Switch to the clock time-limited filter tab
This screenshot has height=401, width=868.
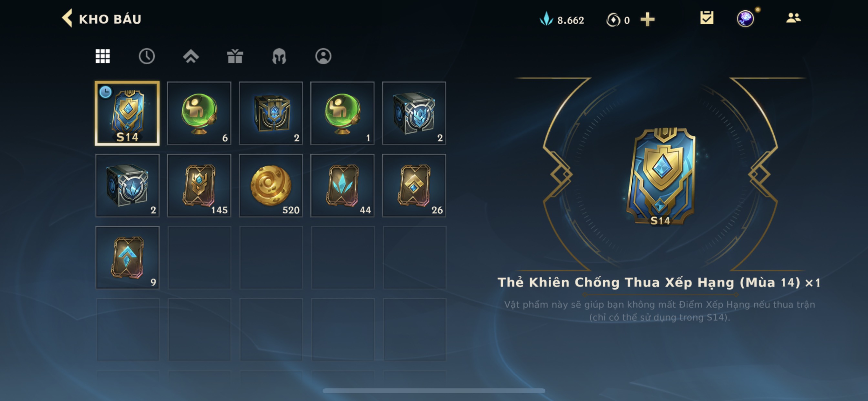click(x=147, y=56)
